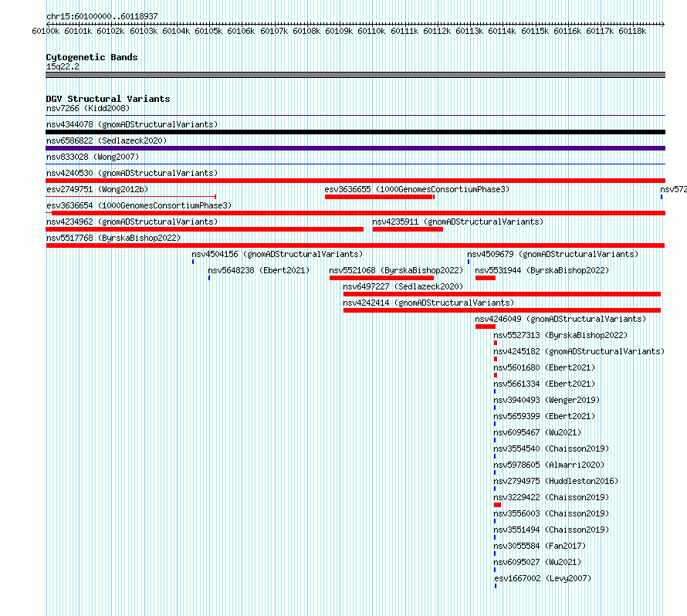Select nsv6497227 (Sedlazeck2020) variant label
Image resolution: width=687 pixels, height=616 pixels.
pos(403,286)
